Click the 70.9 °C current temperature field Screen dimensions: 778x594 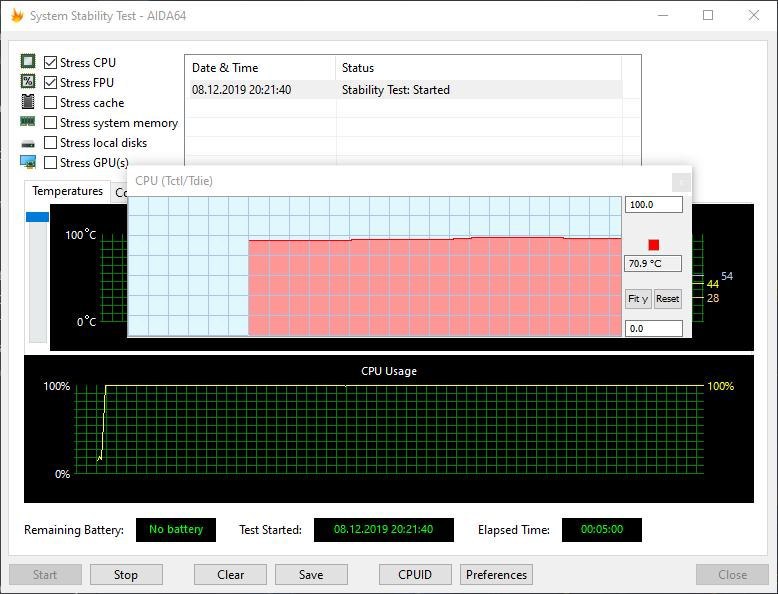point(653,264)
